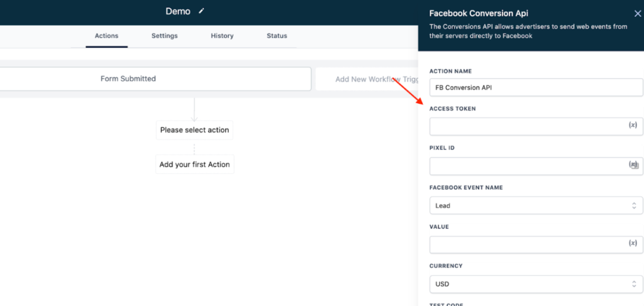Click the pencil icon to rename Demo

click(201, 11)
